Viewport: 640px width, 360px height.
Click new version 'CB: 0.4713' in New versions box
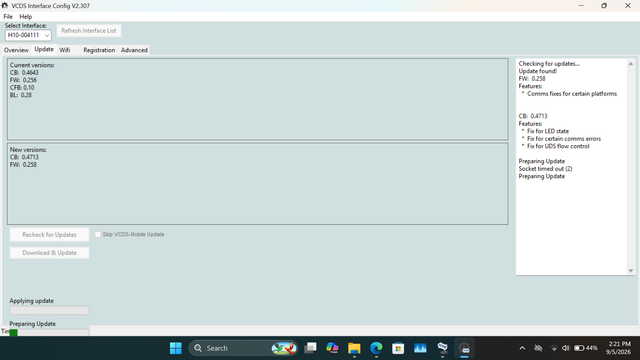24,157
